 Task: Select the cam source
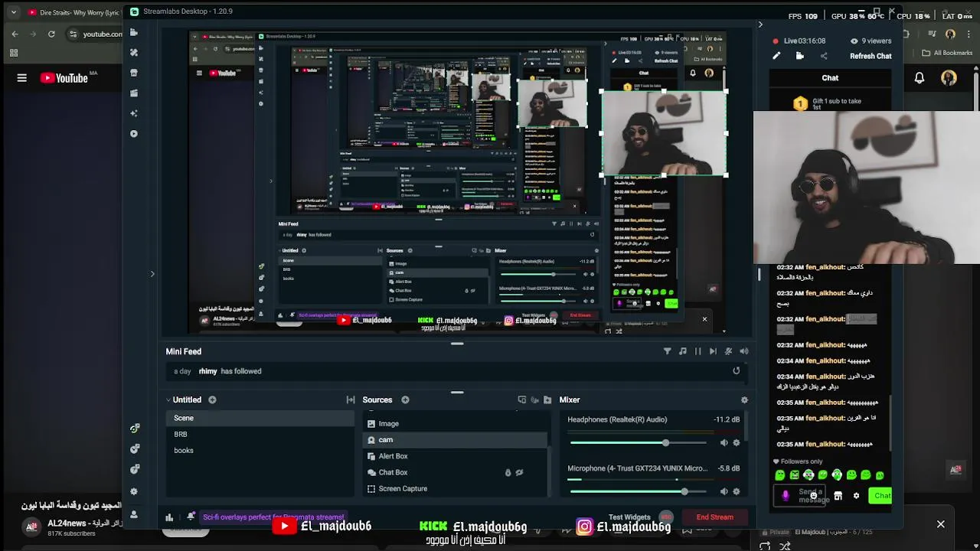pyautogui.click(x=456, y=440)
